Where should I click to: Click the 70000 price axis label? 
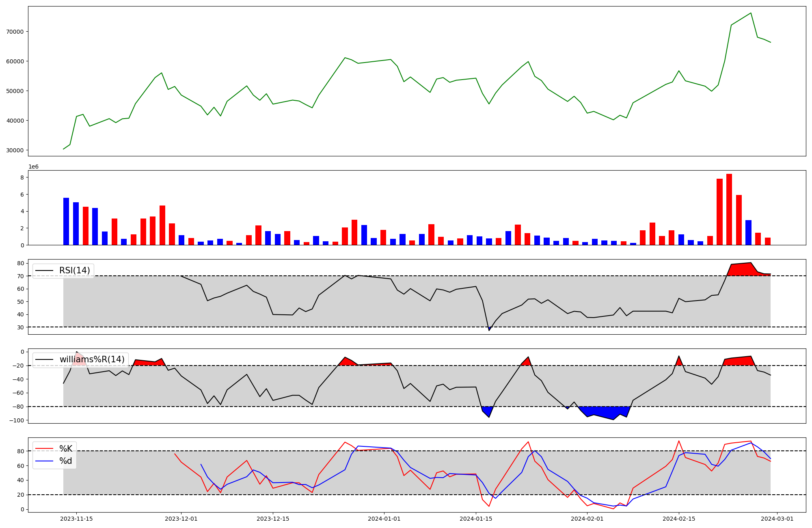pos(15,32)
